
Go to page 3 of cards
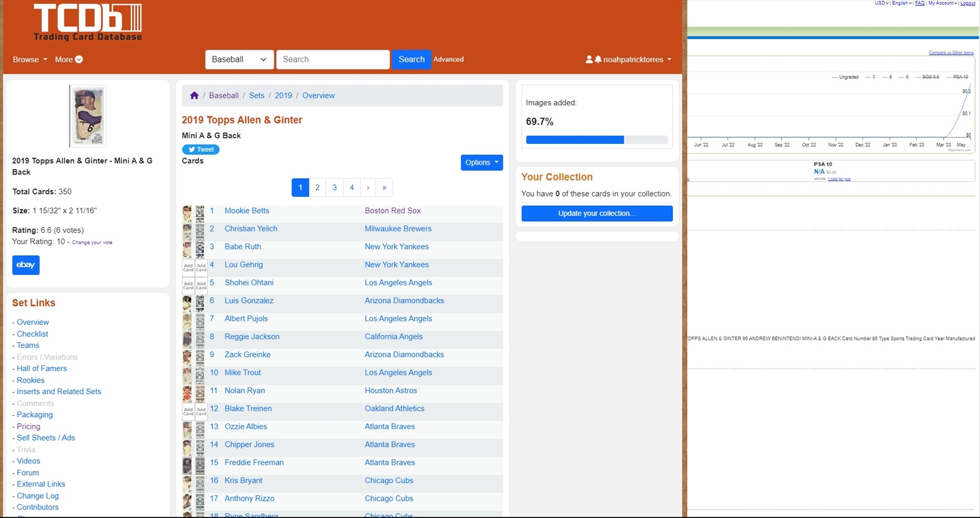[x=334, y=187]
